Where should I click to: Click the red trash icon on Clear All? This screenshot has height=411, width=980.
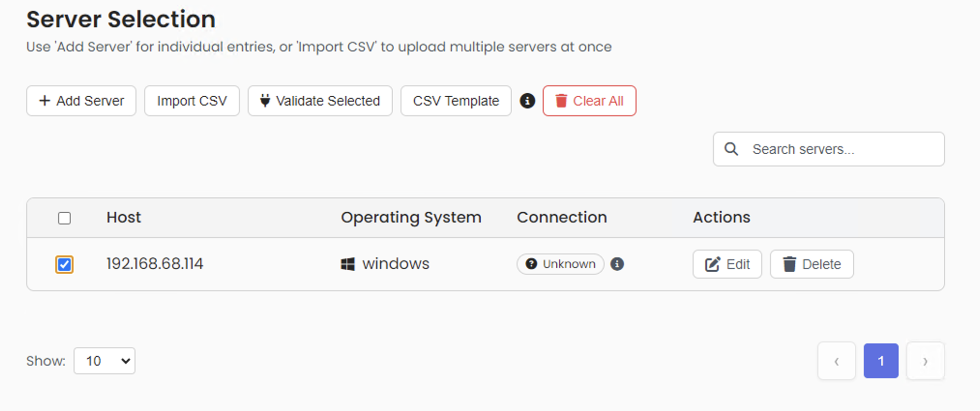[x=561, y=101]
